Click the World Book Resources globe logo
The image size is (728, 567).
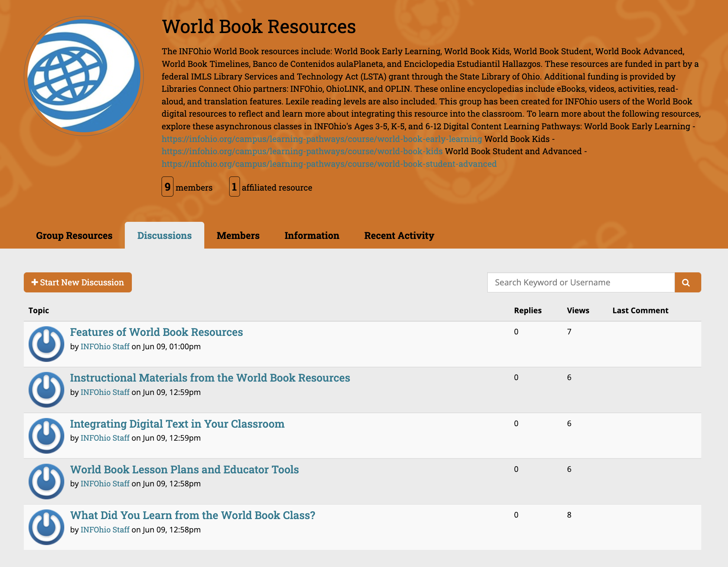(84, 76)
